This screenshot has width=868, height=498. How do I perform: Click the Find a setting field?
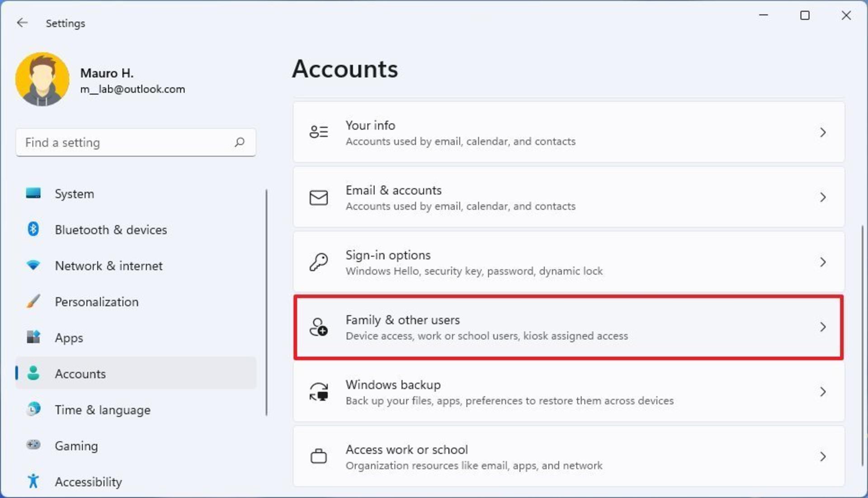pos(136,142)
